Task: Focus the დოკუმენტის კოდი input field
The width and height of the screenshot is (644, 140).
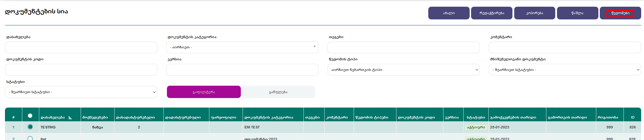Action: (x=81, y=70)
